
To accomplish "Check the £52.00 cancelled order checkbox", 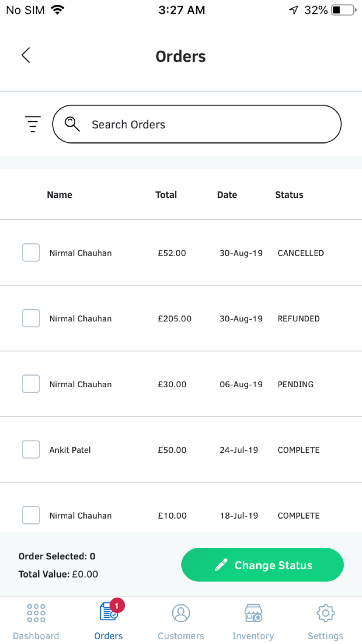I will pyautogui.click(x=31, y=252).
